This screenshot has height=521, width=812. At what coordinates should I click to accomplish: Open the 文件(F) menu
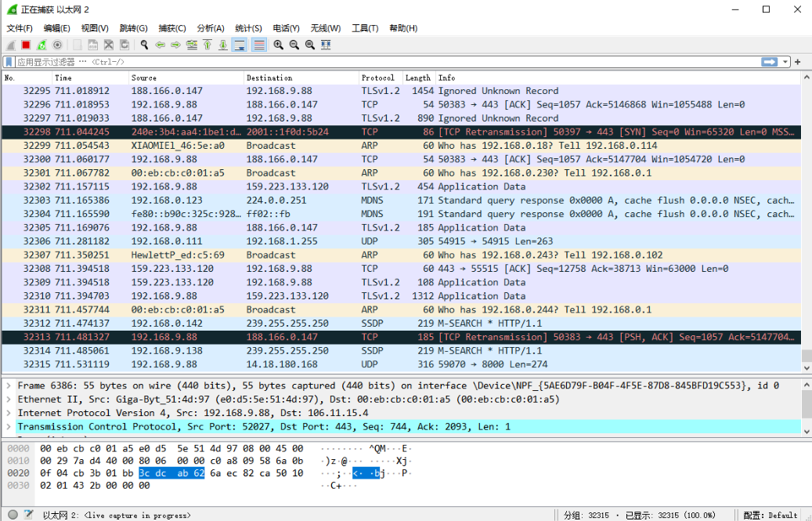tap(20, 28)
